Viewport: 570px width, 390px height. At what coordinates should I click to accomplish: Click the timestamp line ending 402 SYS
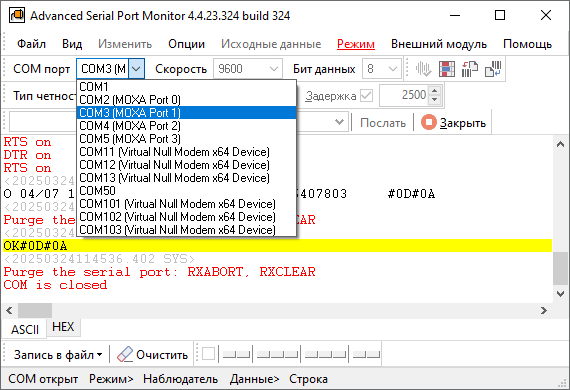click(99, 259)
